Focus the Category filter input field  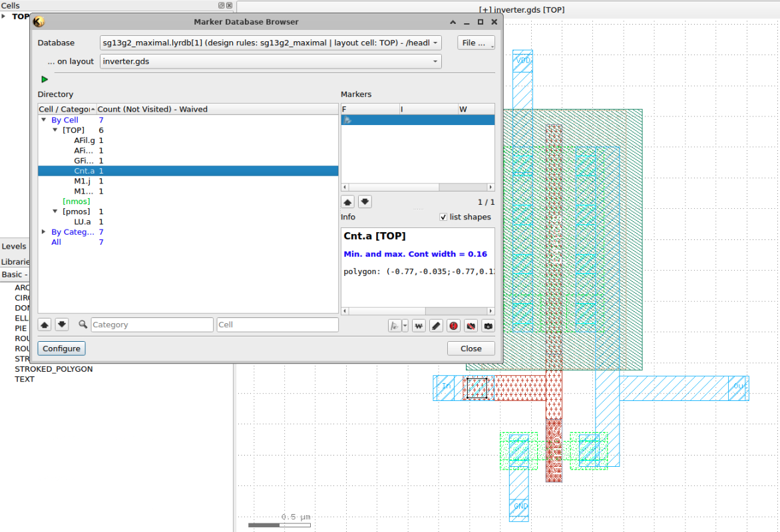tap(152, 325)
